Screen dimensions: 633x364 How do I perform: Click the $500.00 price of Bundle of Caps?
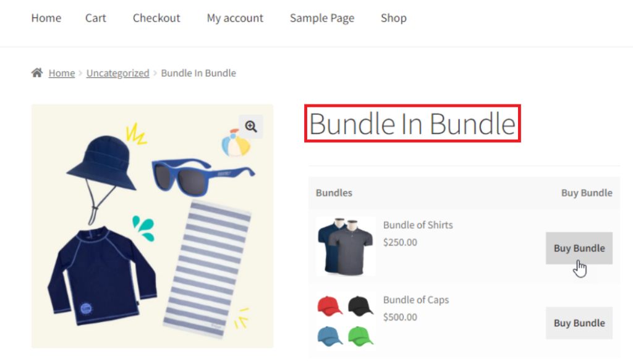tap(400, 317)
